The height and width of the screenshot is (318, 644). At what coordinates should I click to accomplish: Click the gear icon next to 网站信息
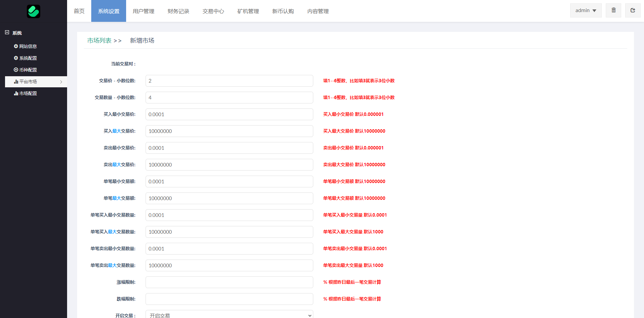(16, 46)
